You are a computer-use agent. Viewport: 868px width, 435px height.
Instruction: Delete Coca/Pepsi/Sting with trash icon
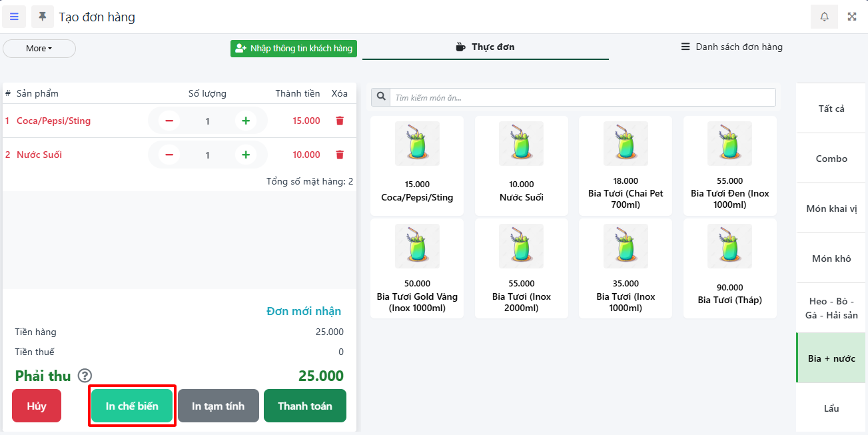[x=340, y=121]
